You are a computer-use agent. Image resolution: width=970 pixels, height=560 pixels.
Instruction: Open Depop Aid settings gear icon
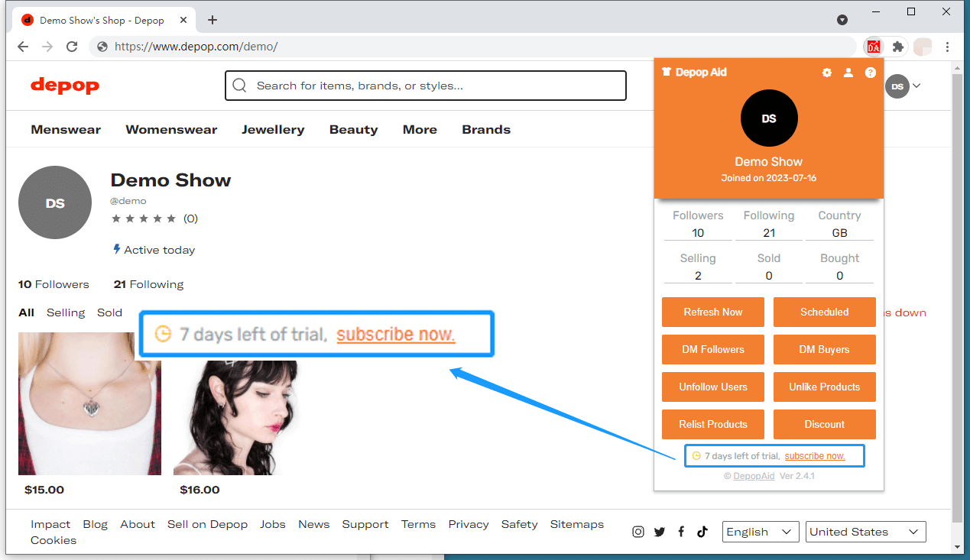[x=826, y=73]
